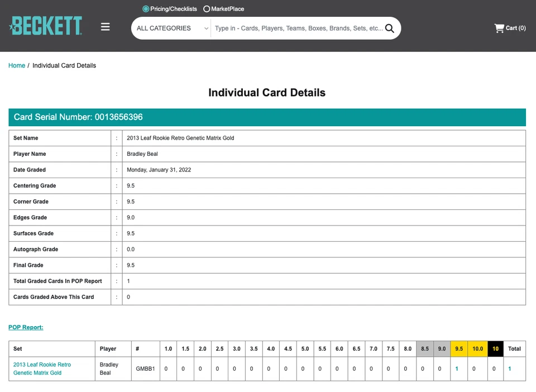Click the yellow 9.5 grade header
The image size is (536, 392).
pyautogui.click(x=459, y=349)
